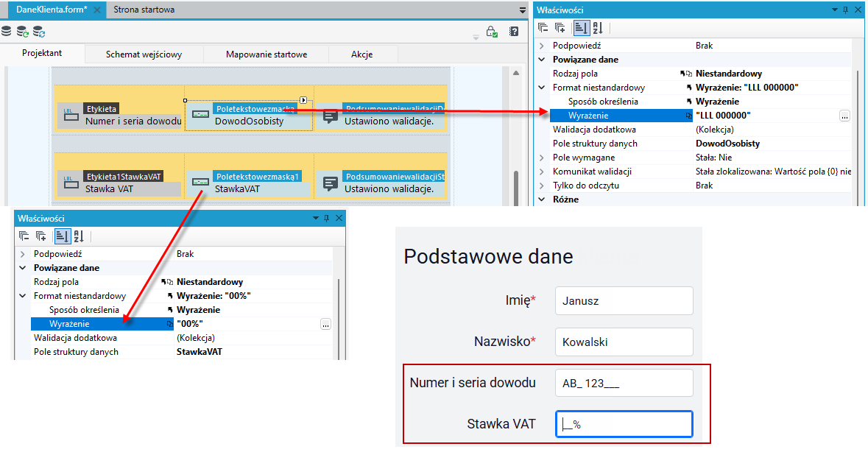
Task: Open the help icon in the form toolbar
Action: (514, 32)
